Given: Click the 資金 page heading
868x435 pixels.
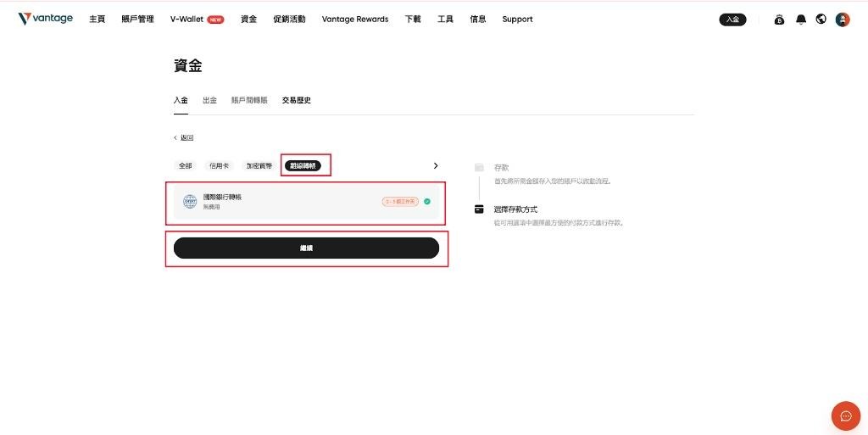Looking at the screenshot, I should click(187, 66).
